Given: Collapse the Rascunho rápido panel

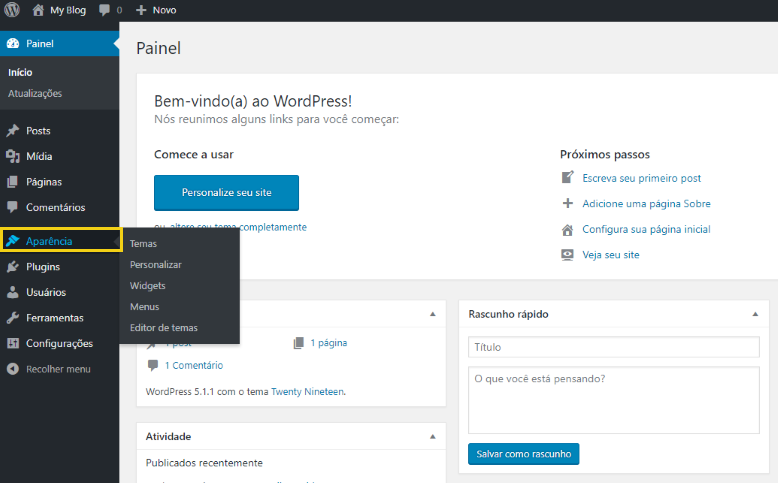Looking at the screenshot, I should click(x=755, y=314).
